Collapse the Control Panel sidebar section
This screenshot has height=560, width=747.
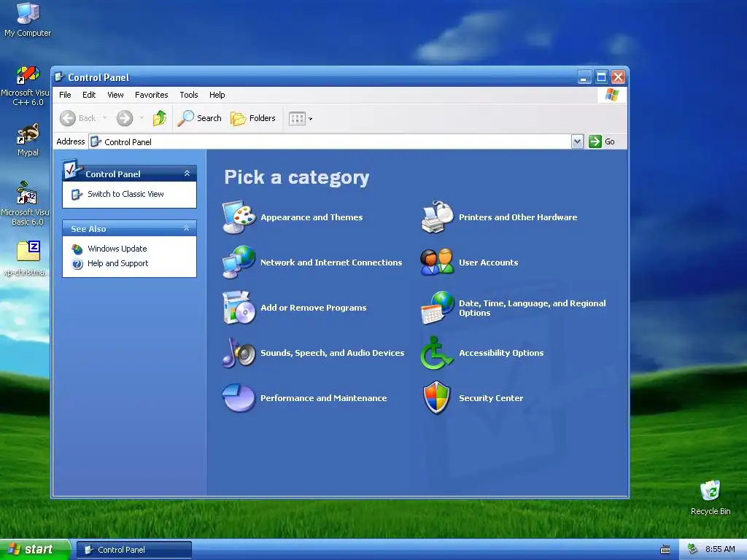coord(187,174)
